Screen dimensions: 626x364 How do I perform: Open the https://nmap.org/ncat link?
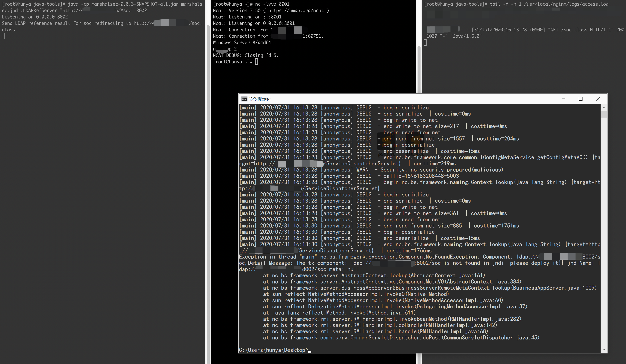(x=296, y=10)
